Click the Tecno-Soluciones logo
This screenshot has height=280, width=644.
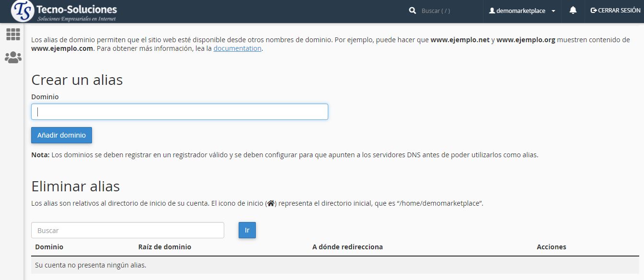click(64, 12)
